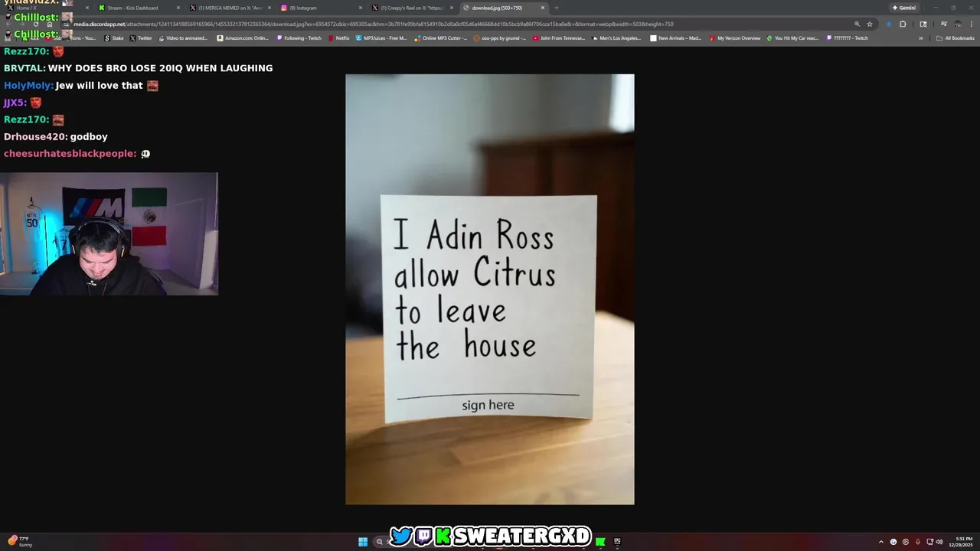Open the You Hit My Car bookmark
This screenshot has width=980, height=551.
[793, 38]
